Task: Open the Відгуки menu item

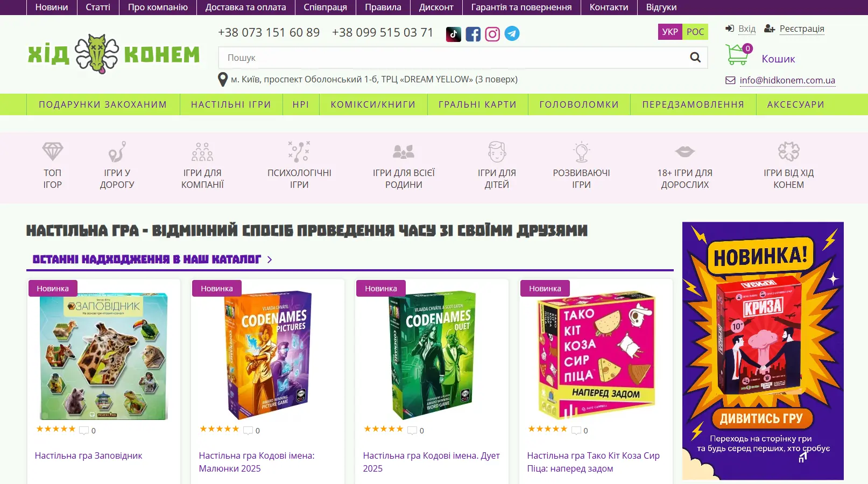Action: (661, 8)
